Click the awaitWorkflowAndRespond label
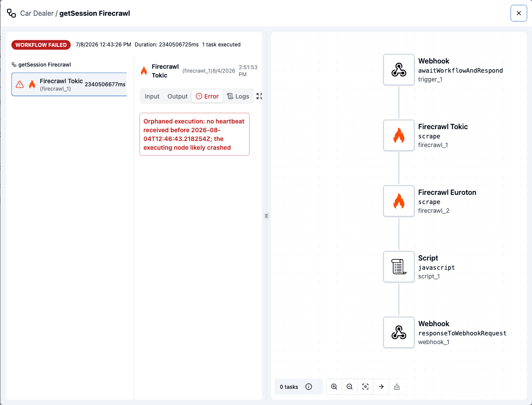The height and width of the screenshot is (405, 532). point(461,70)
